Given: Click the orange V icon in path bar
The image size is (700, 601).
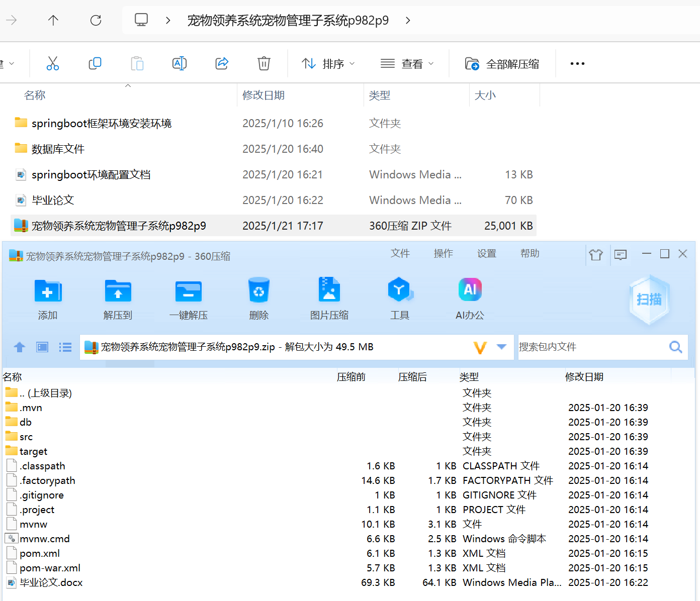Looking at the screenshot, I should [480, 347].
